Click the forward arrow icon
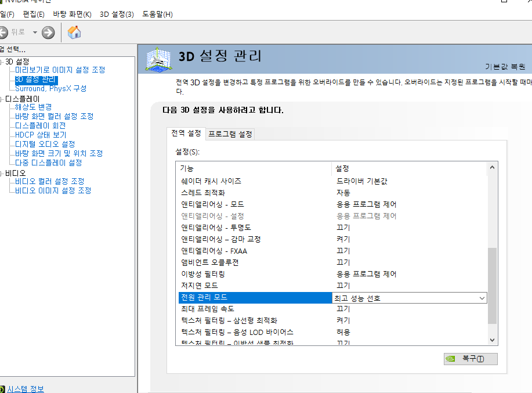Viewport: 532px width, 393px height. 48,33
